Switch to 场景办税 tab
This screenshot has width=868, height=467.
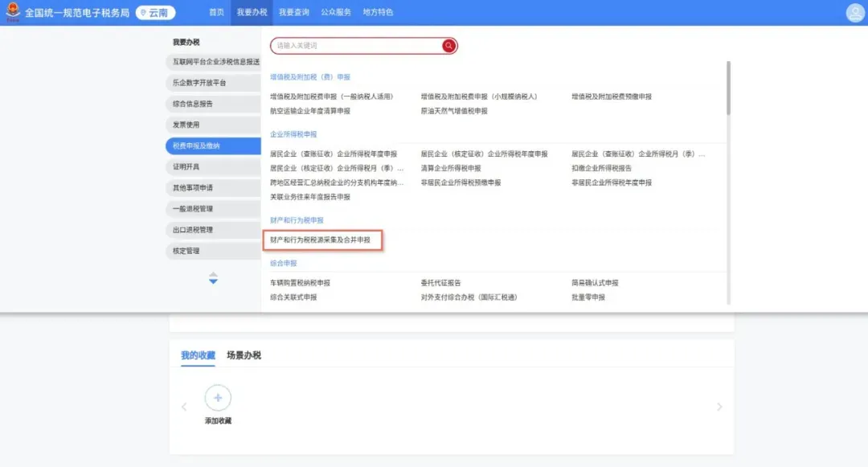(244, 355)
